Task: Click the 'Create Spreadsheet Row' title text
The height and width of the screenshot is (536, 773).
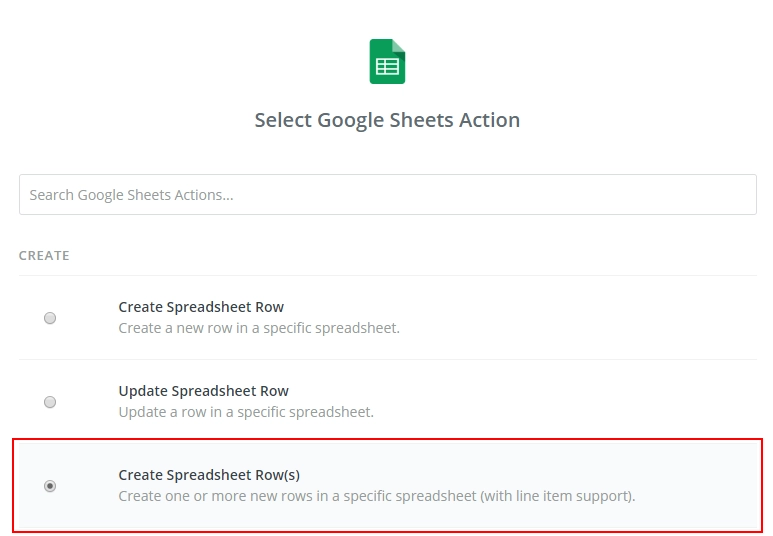Action: tap(201, 307)
